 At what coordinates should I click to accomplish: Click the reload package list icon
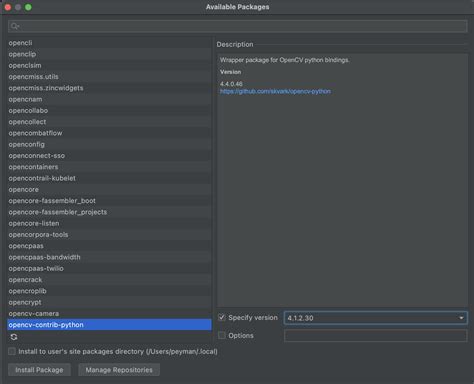(14, 337)
